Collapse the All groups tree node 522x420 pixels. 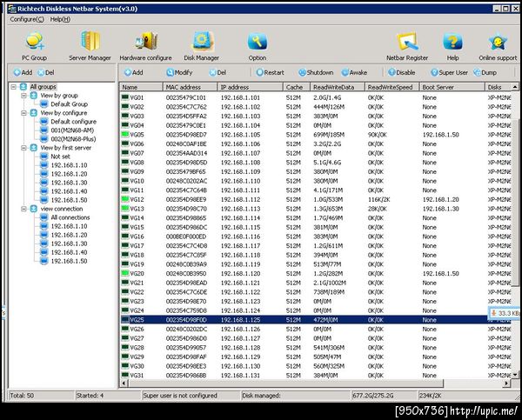click(13, 87)
